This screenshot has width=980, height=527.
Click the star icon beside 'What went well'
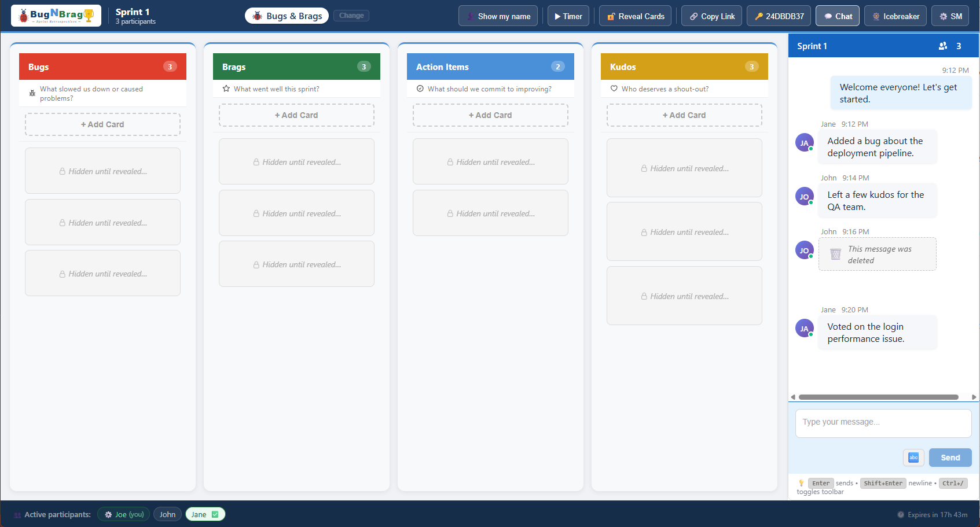click(x=226, y=89)
